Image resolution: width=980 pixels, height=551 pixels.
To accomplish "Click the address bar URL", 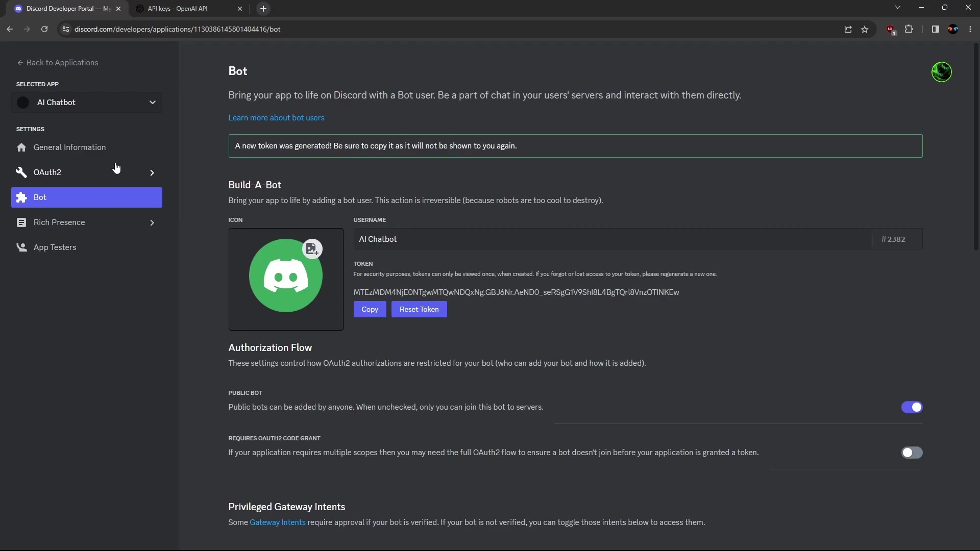I will tap(177, 29).
